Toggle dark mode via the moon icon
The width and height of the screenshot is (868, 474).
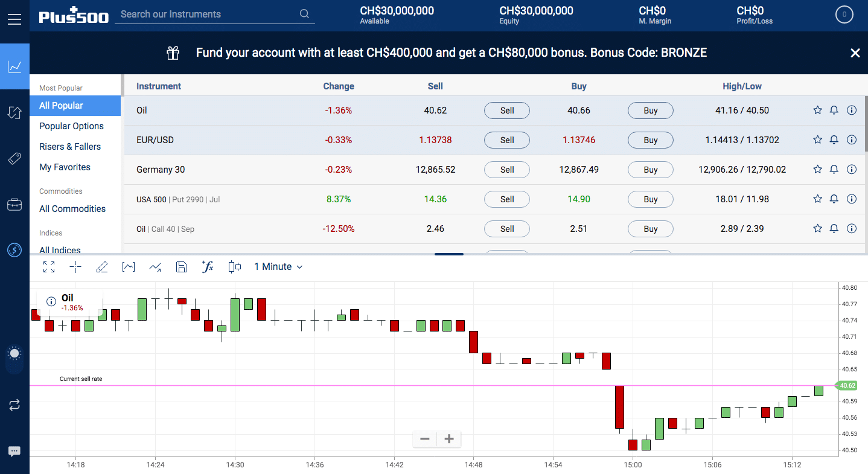[14, 353]
